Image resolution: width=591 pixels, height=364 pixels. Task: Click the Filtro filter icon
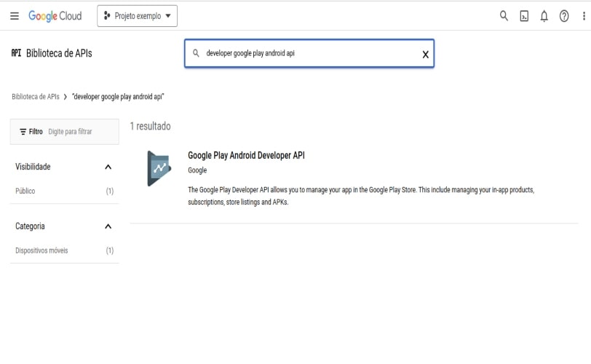[23, 132]
